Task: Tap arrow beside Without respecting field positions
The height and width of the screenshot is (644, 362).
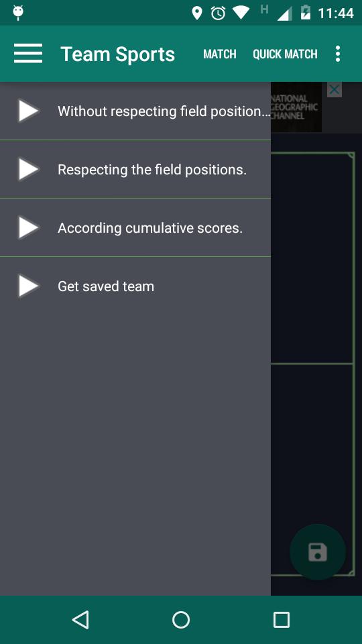Action: click(x=28, y=111)
